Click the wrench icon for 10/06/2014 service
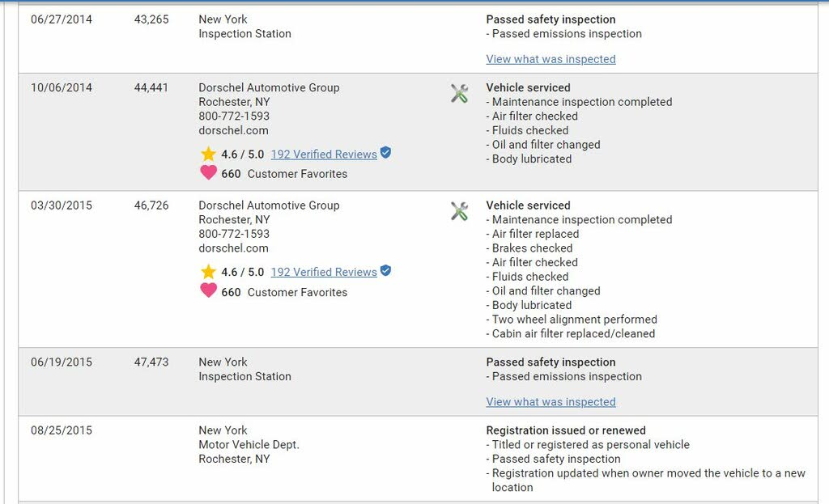Screen dimensions: 829x504 point(459,94)
